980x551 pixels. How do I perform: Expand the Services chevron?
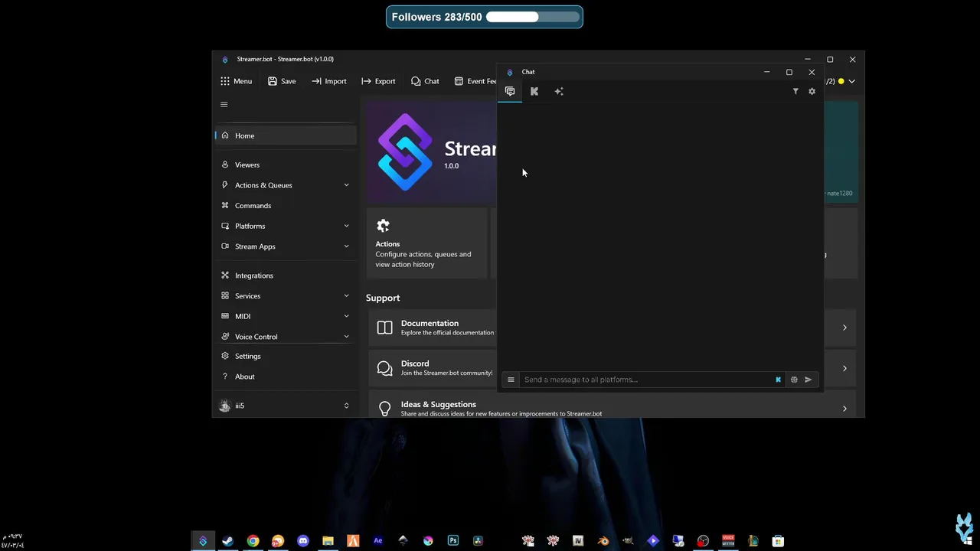(x=346, y=295)
